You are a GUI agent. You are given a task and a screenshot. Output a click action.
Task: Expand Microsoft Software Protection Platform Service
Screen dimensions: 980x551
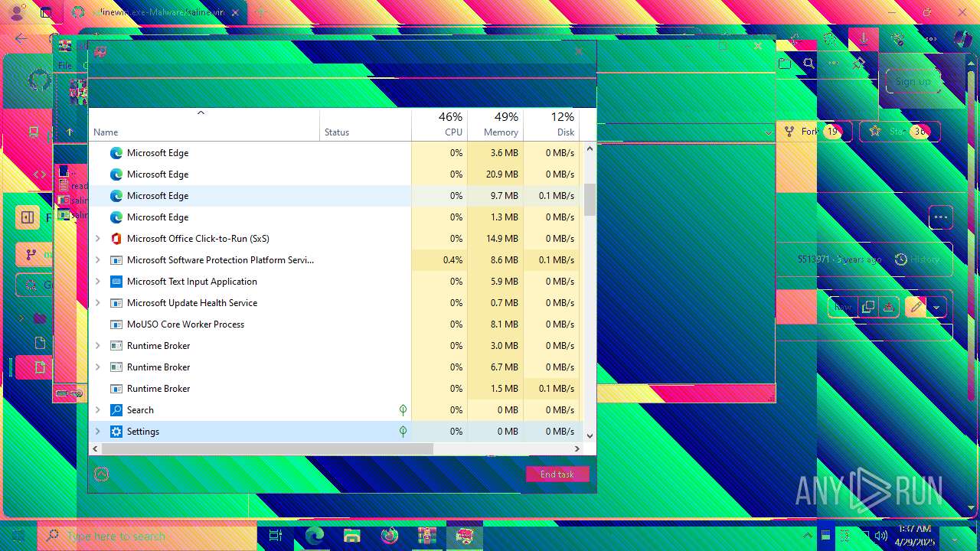[97, 260]
